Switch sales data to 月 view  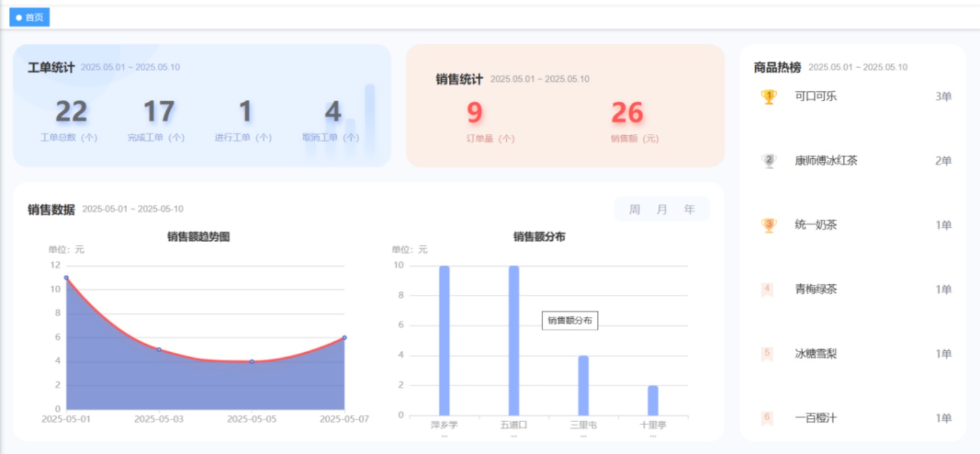click(x=662, y=209)
